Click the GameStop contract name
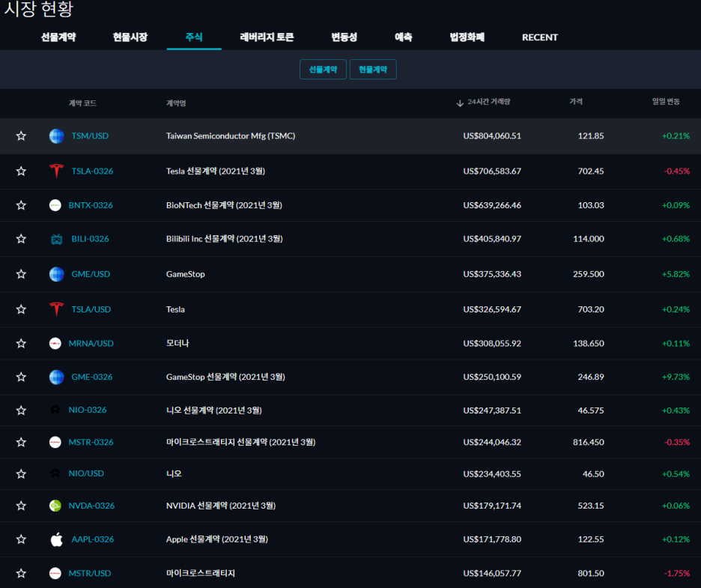 tap(186, 274)
